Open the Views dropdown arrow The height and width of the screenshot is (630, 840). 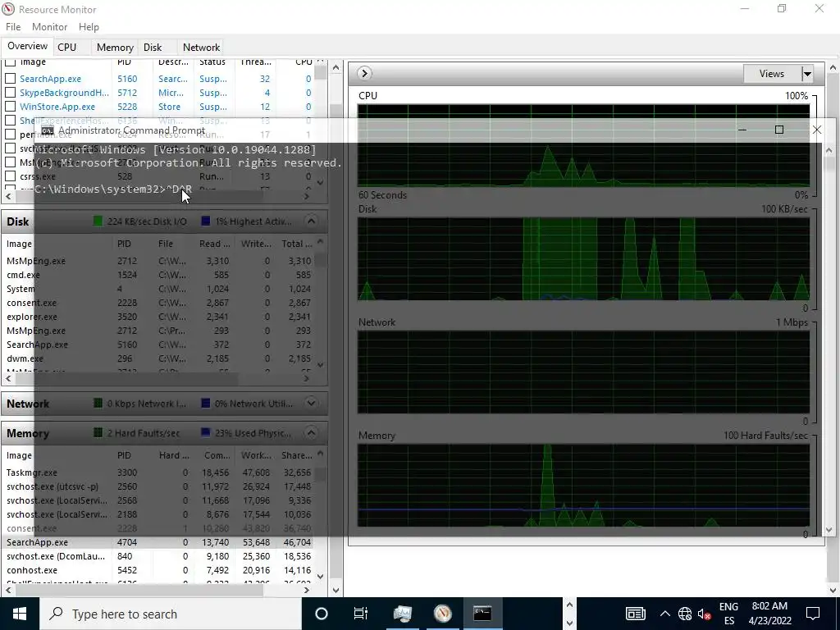(x=807, y=74)
